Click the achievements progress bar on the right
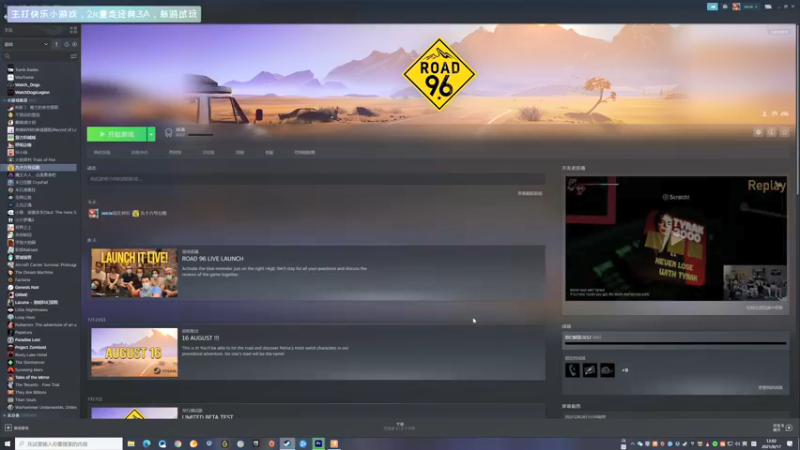This screenshot has width=800, height=450. pyautogui.click(x=676, y=343)
